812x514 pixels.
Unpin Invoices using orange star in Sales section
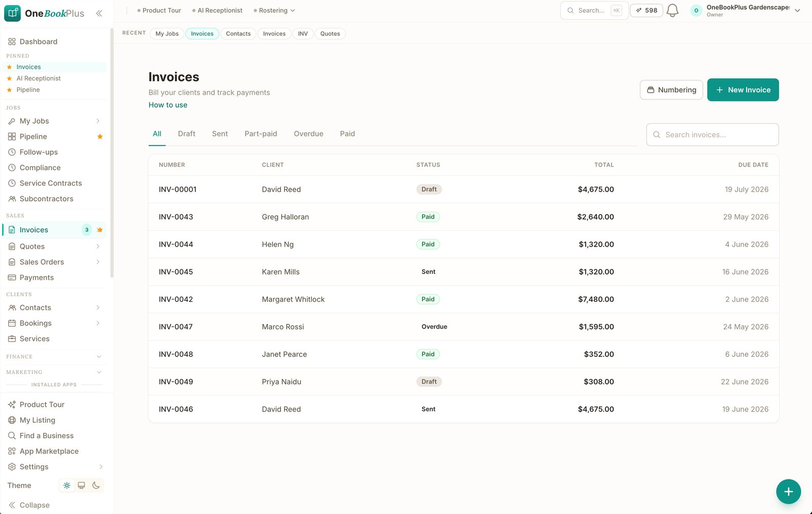coord(100,230)
